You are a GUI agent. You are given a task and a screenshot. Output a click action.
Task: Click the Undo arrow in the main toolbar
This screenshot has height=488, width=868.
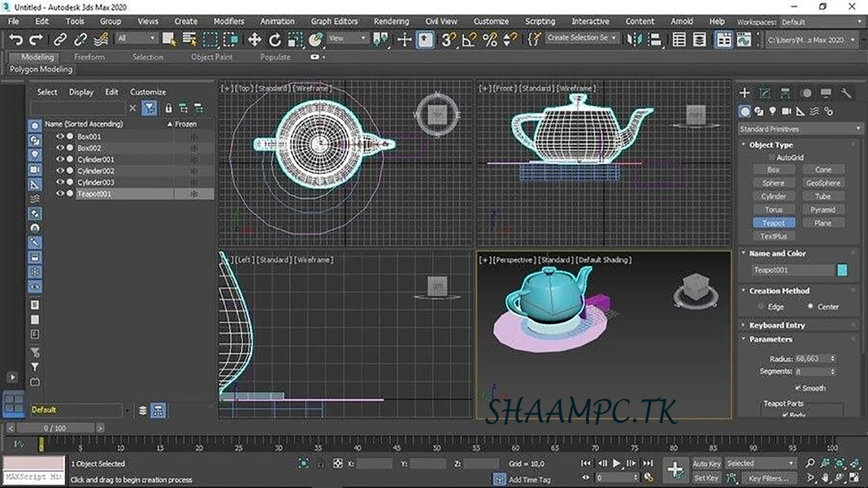[x=16, y=40]
